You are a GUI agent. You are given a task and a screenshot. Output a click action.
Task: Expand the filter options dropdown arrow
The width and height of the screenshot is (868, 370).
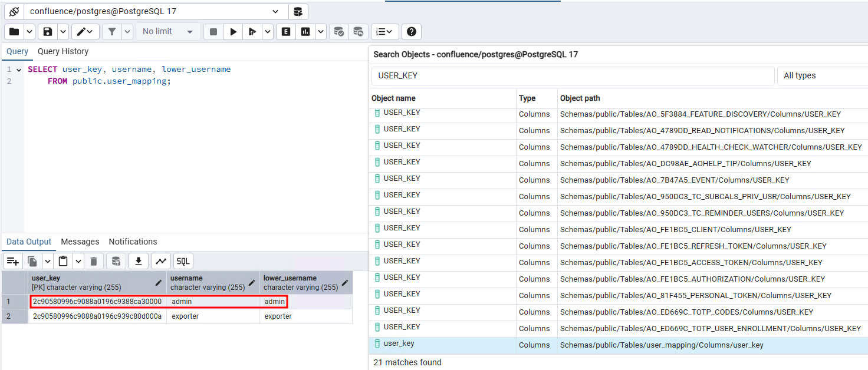127,32
